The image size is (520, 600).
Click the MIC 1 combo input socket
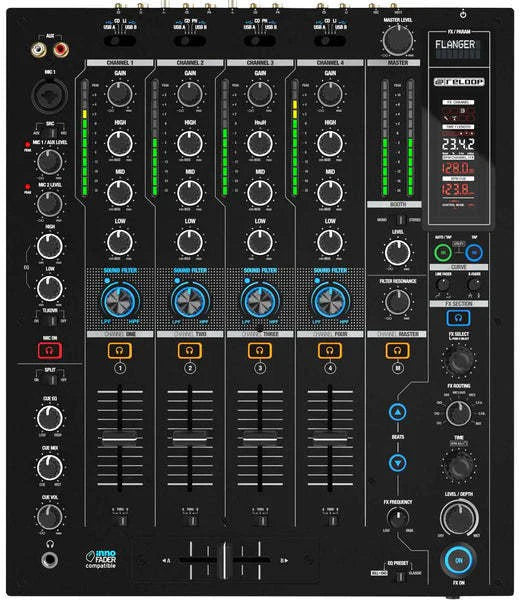[x=50, y=95]
